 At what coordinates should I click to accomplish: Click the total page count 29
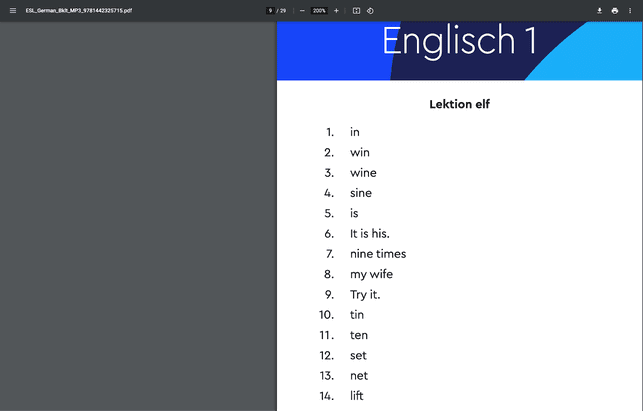click(284, 10)
